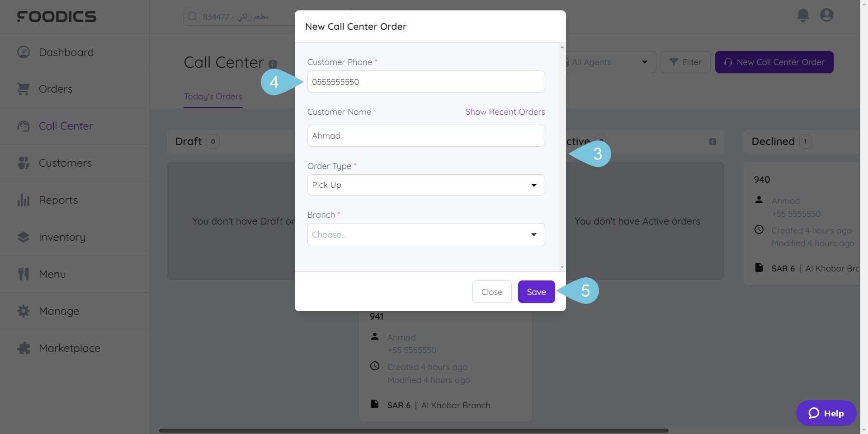This screenshot has height=434, width=868.
Task: Click the Customers people icon
Action: click(x=24, y=163)
